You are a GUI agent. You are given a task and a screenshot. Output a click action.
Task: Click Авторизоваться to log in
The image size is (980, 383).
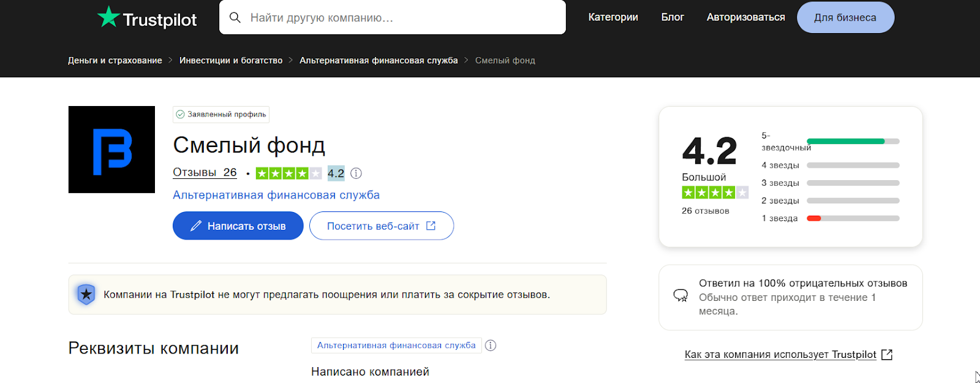pos(746,17)
